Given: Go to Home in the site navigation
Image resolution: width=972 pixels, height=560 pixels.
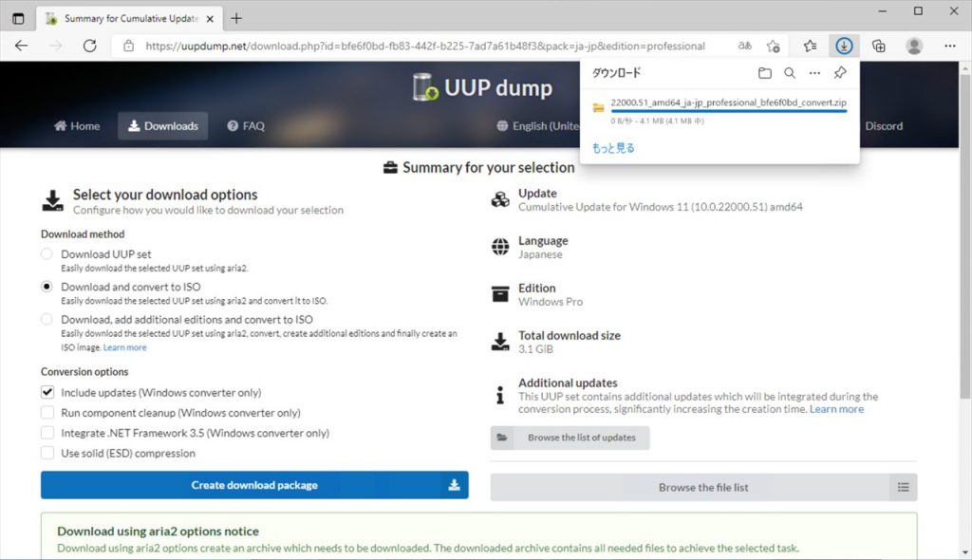Looking at the screenshot, I should [77, 126].
